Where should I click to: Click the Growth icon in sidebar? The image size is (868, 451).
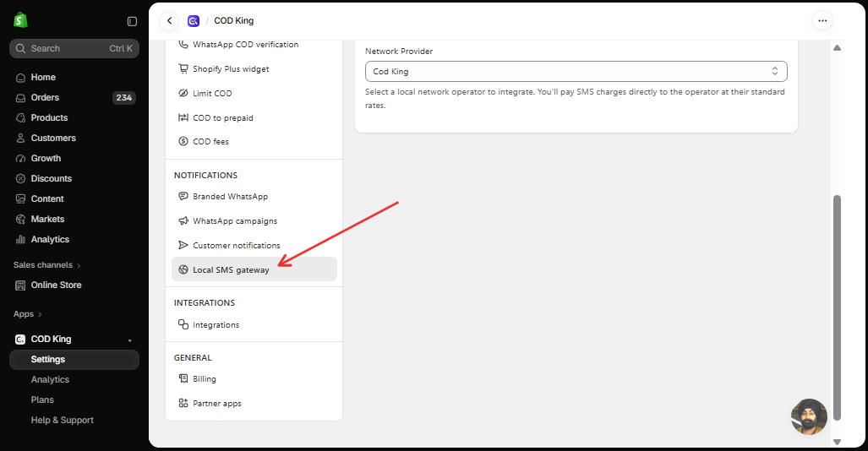[x=20, y=159]
